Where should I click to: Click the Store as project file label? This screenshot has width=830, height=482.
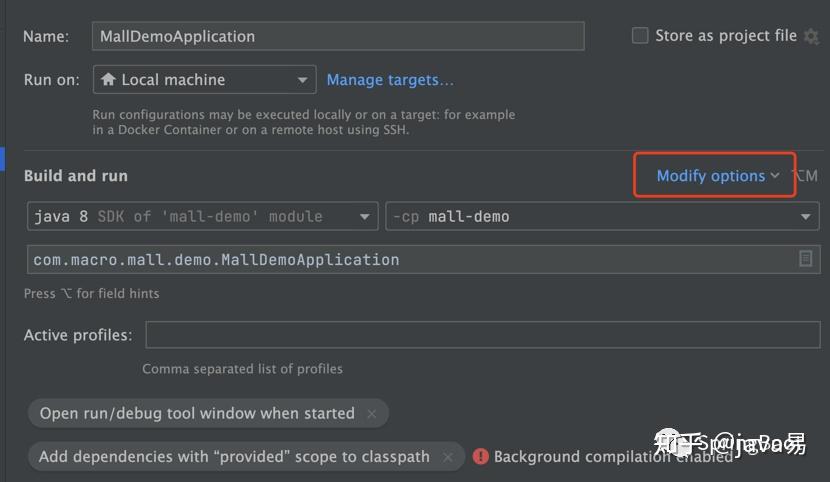(726, 36)
